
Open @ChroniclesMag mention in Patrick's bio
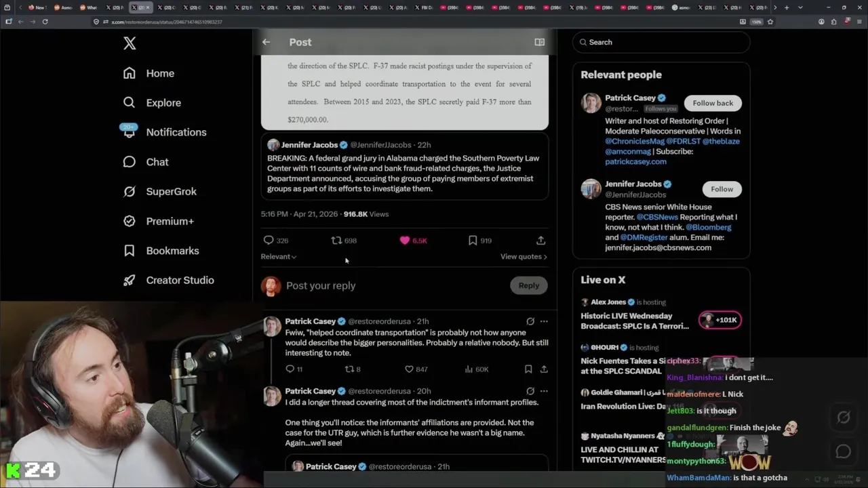(x=634, y=141)
